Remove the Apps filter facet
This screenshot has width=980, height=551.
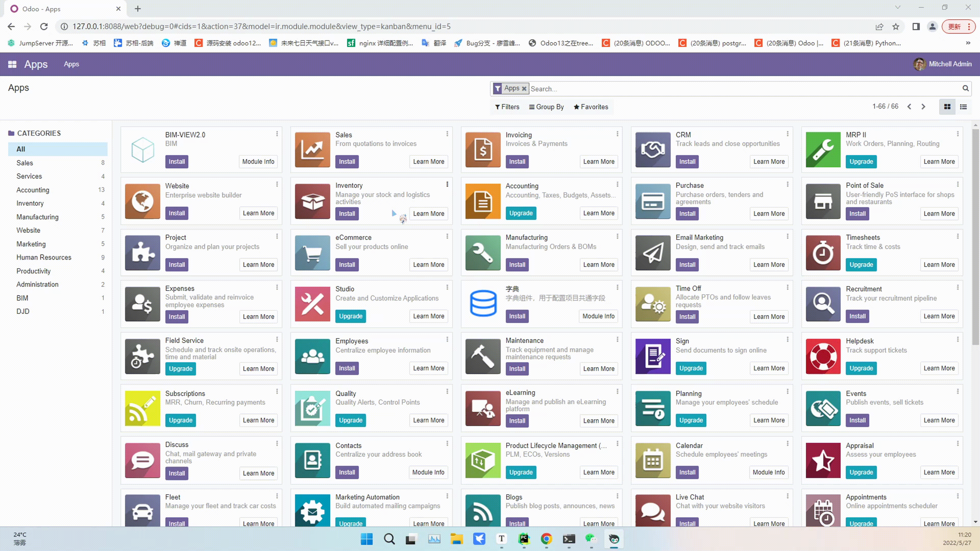point(524,89)
